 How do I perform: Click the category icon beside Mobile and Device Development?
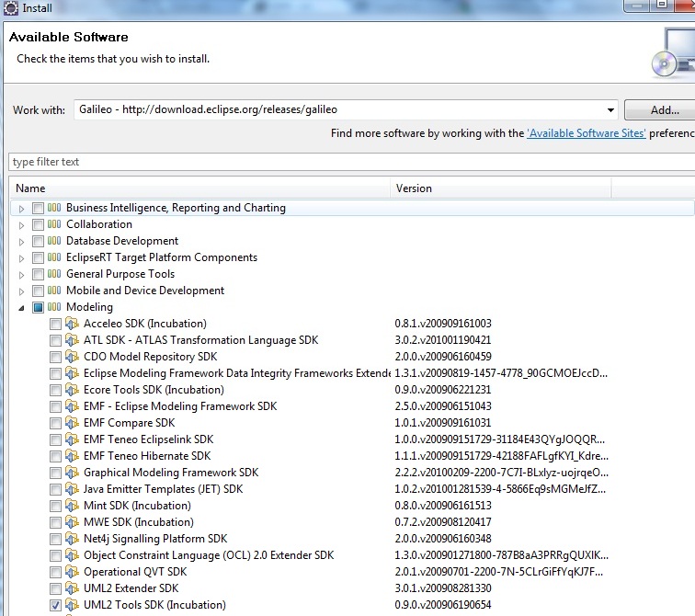click(54, 291)
